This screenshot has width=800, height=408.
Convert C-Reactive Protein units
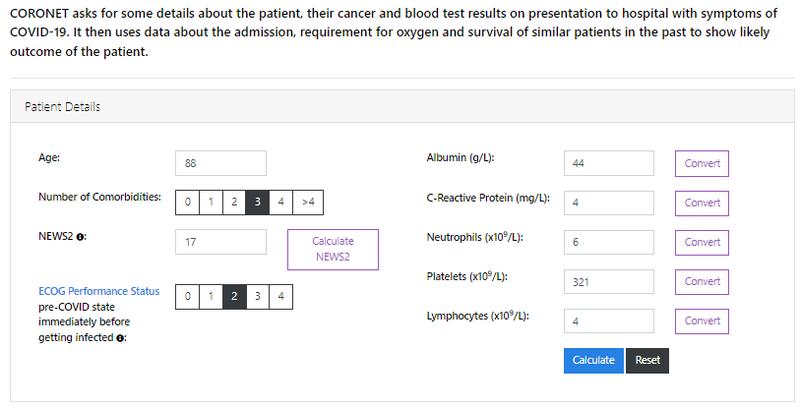702,203
